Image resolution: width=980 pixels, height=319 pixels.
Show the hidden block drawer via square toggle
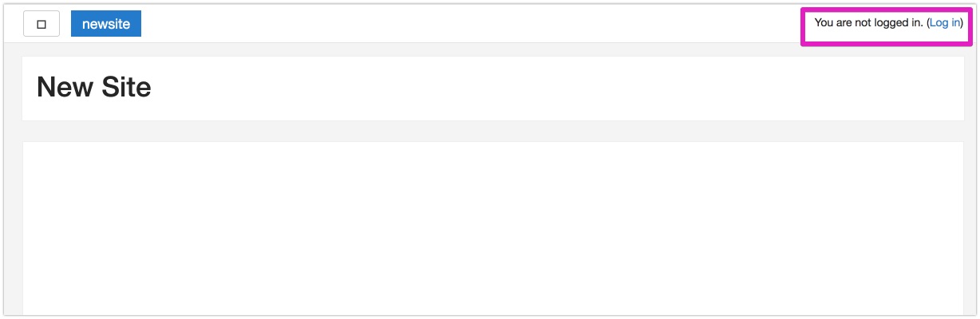(x=41, y=24)
